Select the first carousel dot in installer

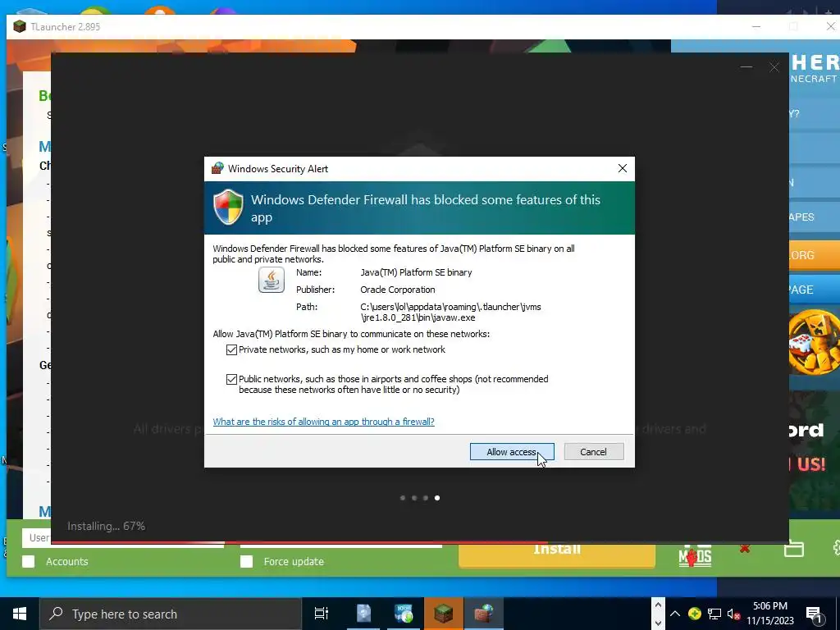403,498
